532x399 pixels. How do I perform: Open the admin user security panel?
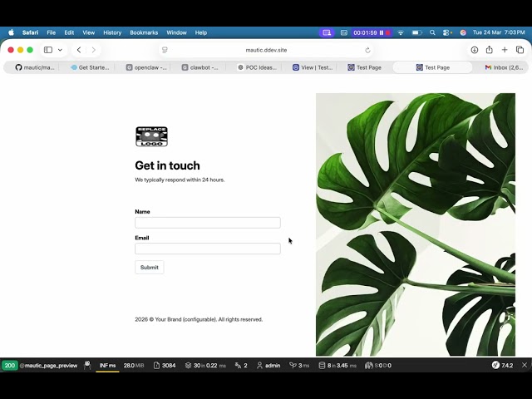[268, 366]
